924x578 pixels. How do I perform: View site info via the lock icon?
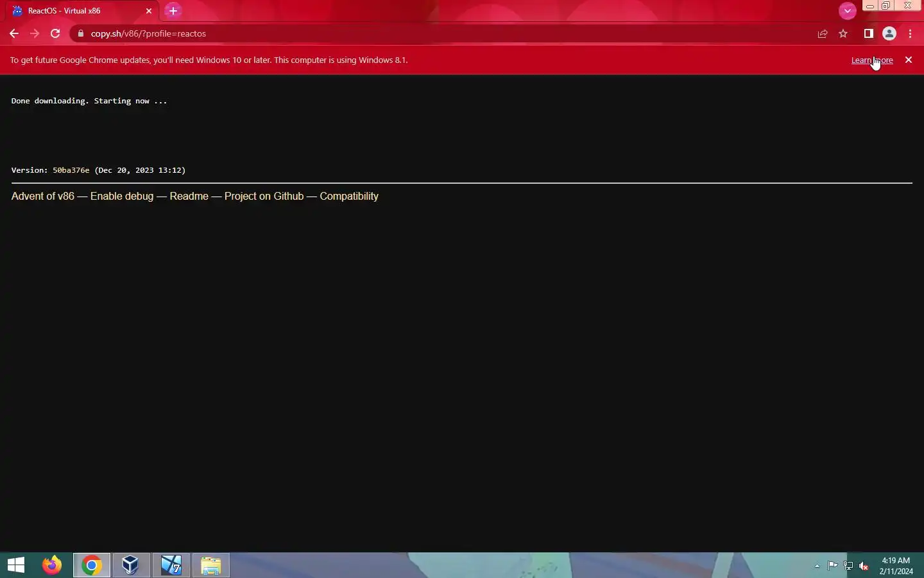(x=81, y=33)
